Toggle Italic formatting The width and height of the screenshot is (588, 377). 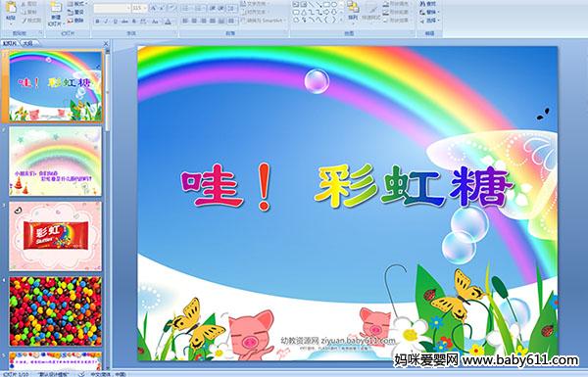click(106, 22)
